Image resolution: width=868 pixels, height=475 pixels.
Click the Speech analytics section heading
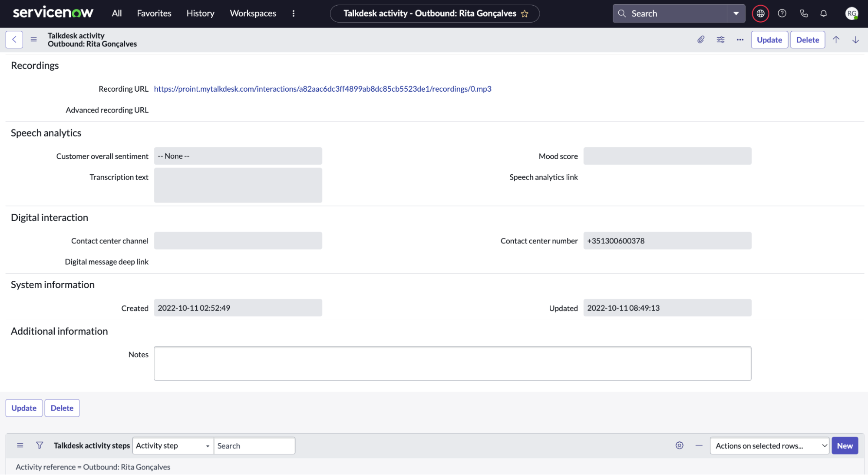[46, 133]
